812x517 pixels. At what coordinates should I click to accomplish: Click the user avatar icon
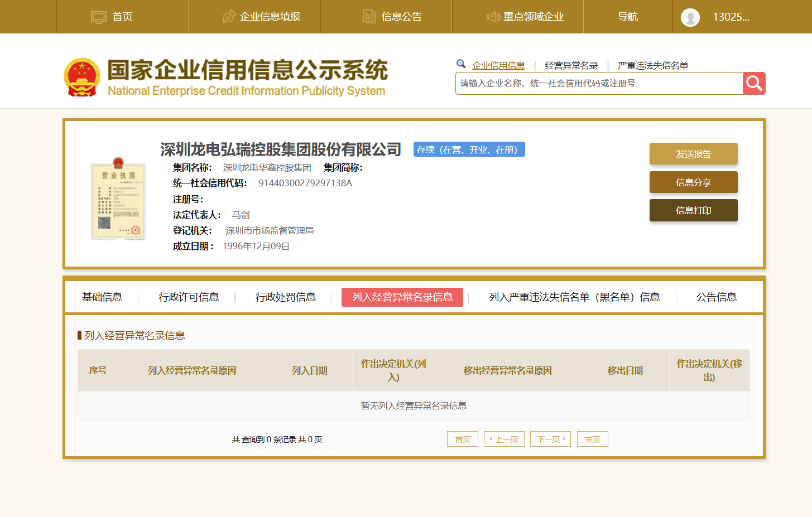tap(690, 17)
